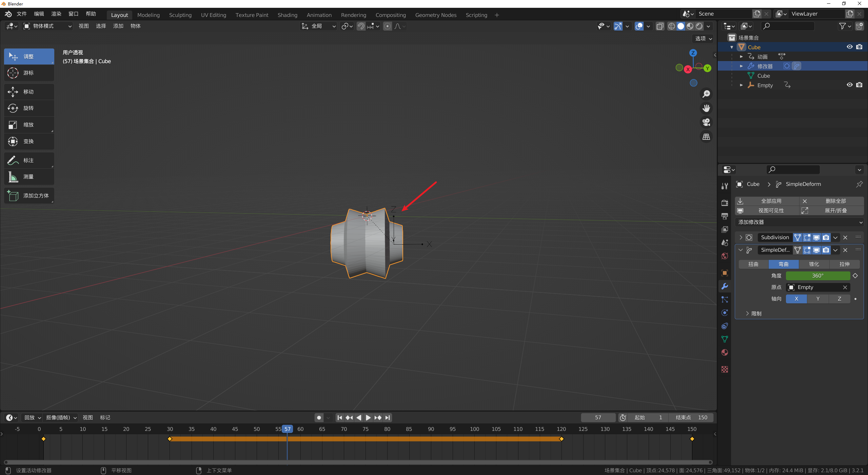The image size is (868, 475).
Task: Select the Measure (测量) tool
Action: click(29, 177)
